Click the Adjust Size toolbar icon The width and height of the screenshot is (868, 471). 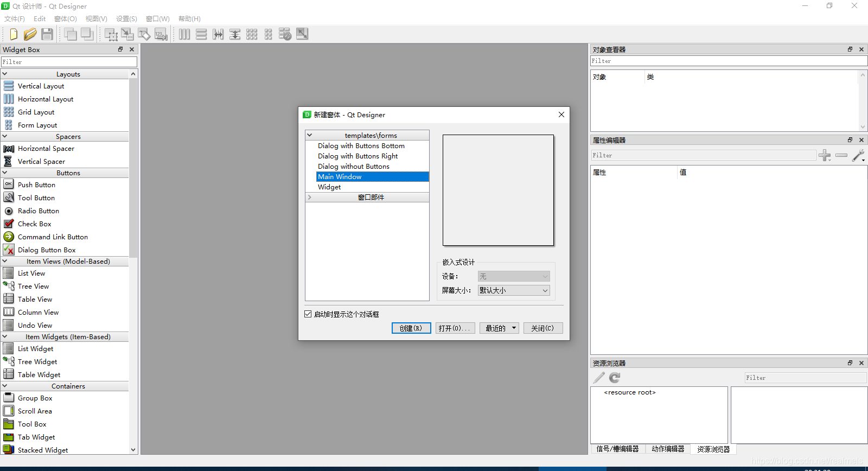tap(302, 34)
